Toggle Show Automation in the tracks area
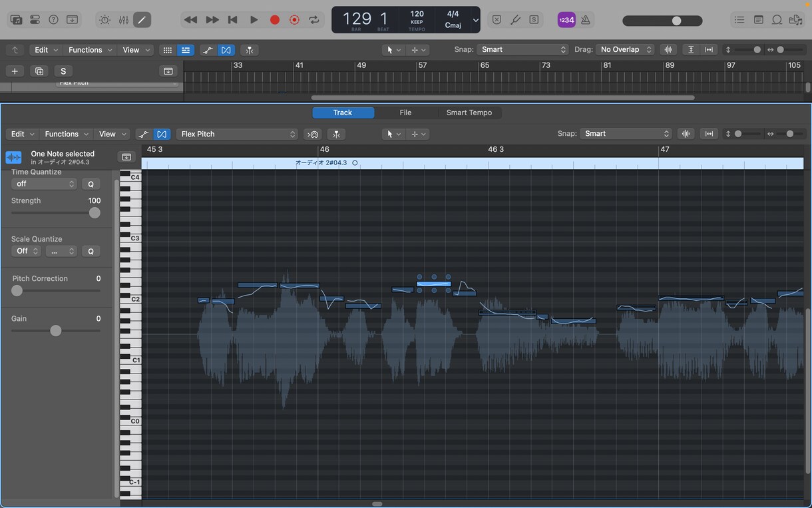The image size is (812, 508). coord(208,50)
